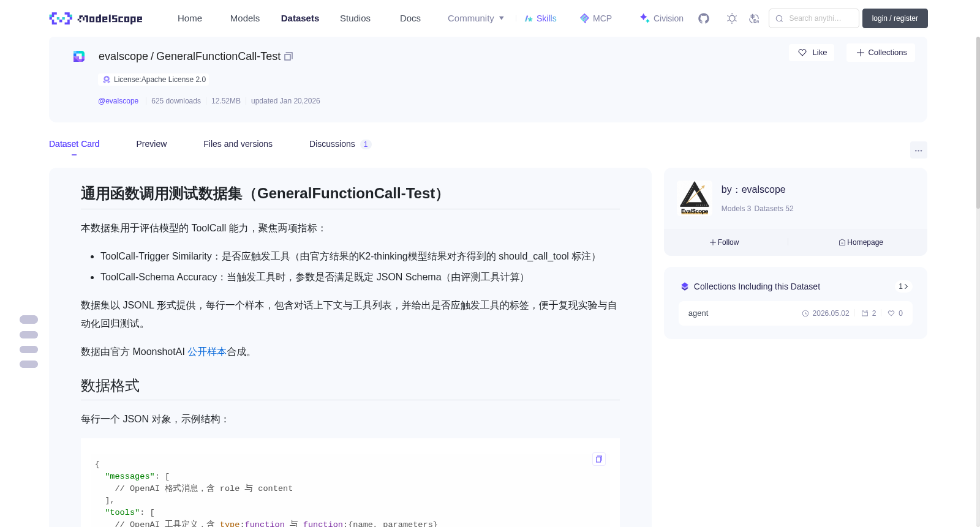Jump to first section via outline marker
The height and width of the screenshot is (527, 980).
(x=29, y=320)
